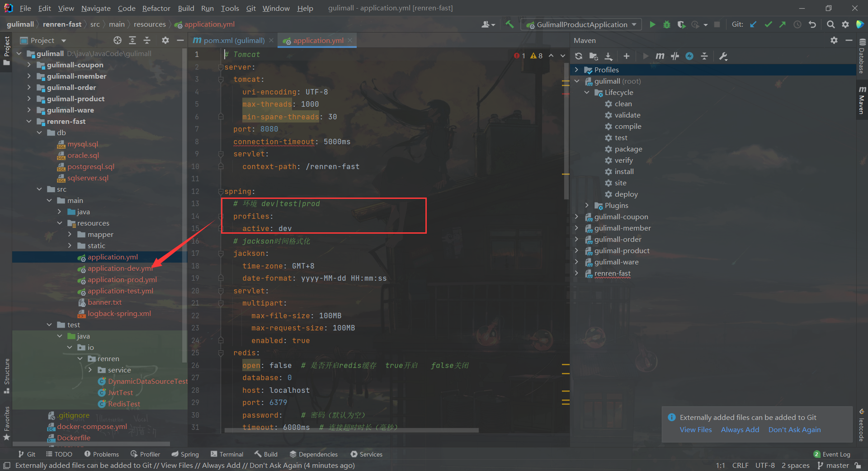Image resolution: width=868 pixels, height=471 pixels.
Task: Open the Structure tool window strip
Action: (x=6, y=376)
